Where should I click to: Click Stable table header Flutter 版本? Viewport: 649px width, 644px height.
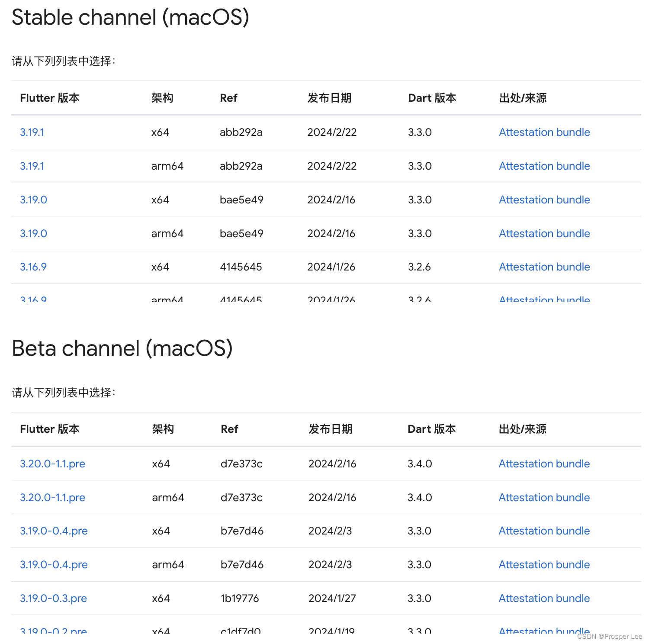point(50,98)
